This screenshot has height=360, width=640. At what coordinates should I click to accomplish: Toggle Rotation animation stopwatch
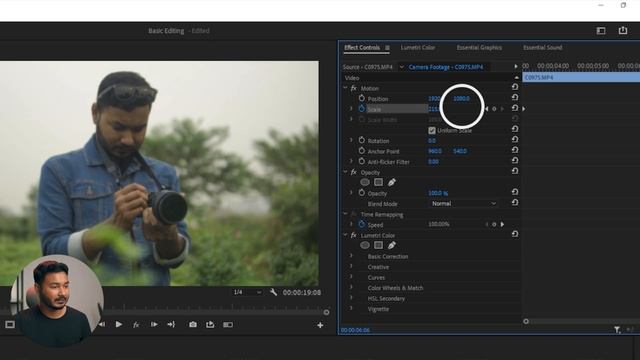pyautogui.click(x=362, y=140)
